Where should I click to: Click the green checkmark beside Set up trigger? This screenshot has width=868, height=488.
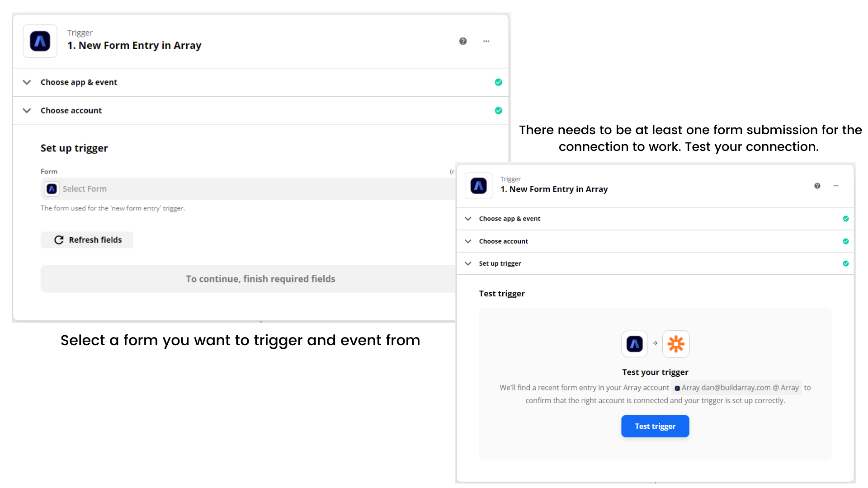coord(845,263)
